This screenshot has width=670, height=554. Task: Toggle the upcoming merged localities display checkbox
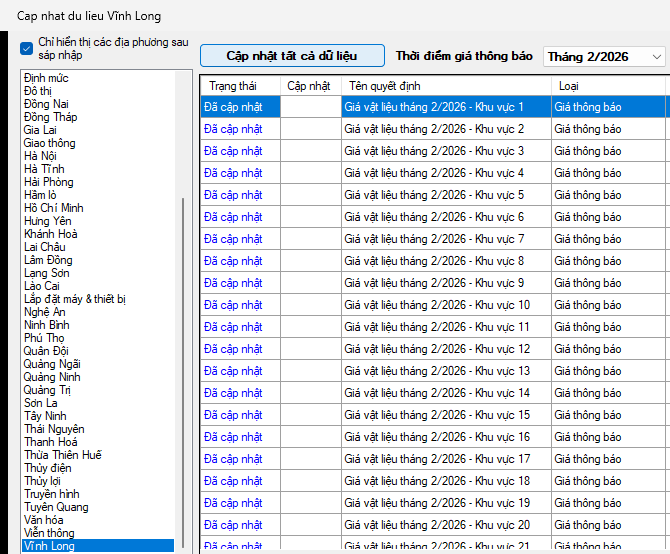[x=27, y=47]
